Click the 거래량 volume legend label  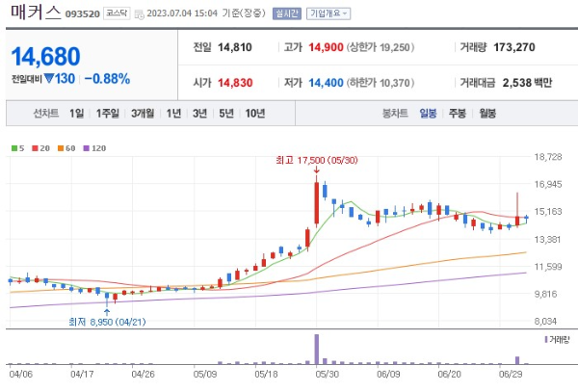click(x=557, y=339)
